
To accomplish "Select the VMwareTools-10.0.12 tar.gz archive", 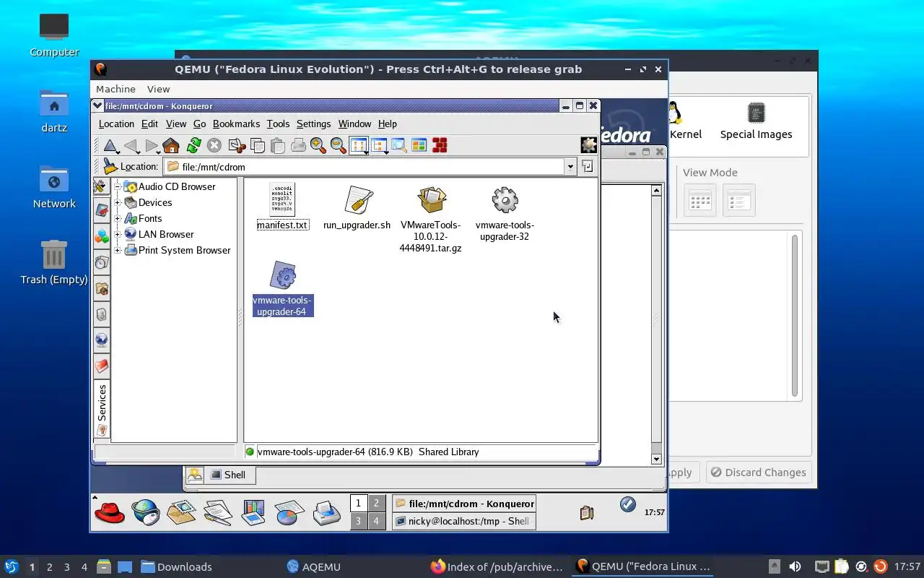I will pyautogui.click(x=431, y=219).
